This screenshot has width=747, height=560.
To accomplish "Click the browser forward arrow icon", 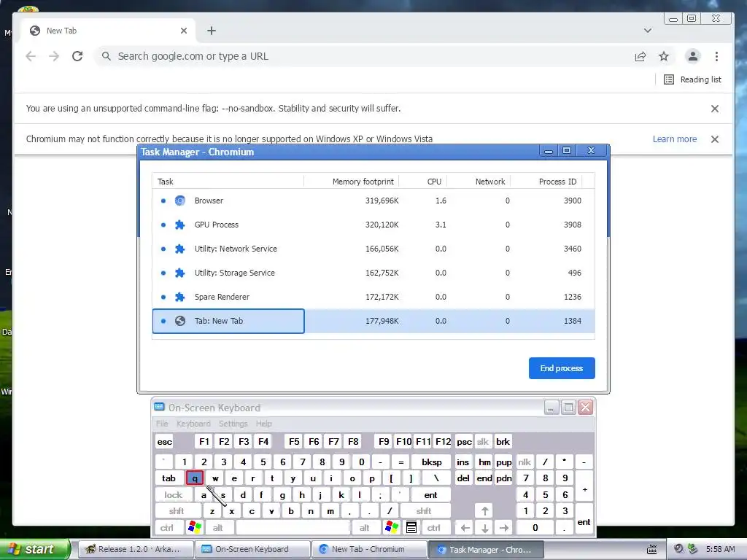I will click(54, 56).
